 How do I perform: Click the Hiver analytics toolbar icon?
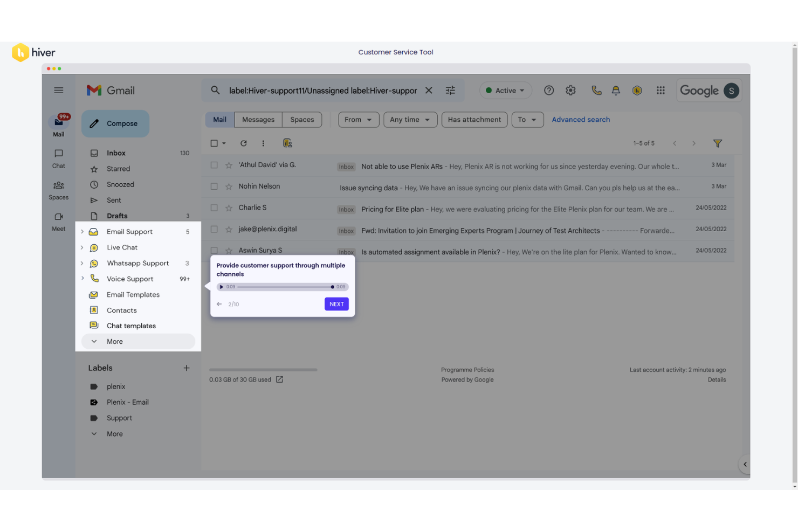click(x=287, y=143)
